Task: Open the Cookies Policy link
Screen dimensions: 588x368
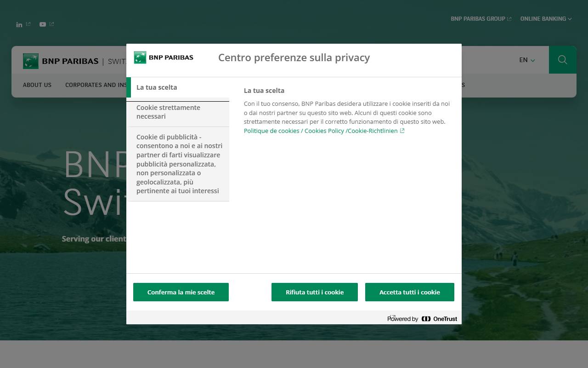Action: coord(324,131)
